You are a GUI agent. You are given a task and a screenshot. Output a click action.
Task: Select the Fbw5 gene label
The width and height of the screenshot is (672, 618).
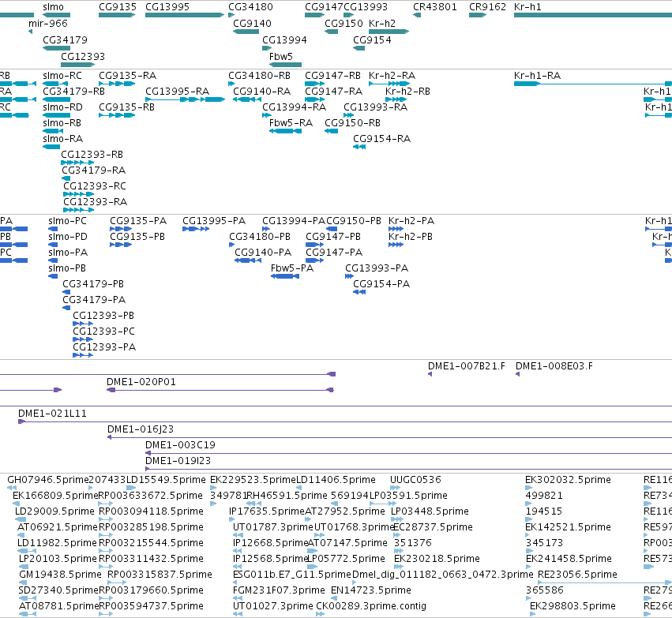pos(280,57)
